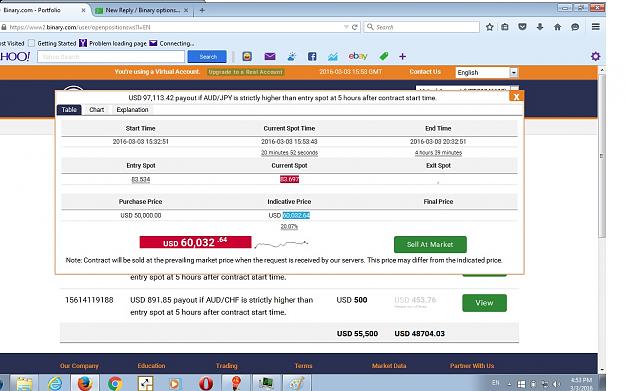Open Getting Started bookmark

(x=52, y=43)
